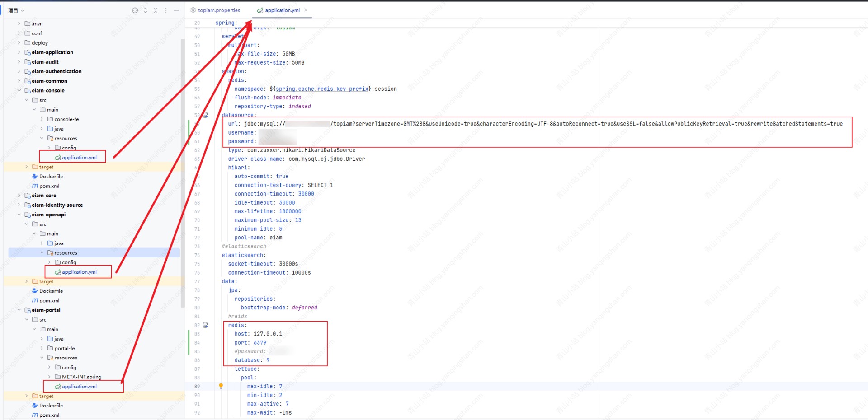Select eiam-audit in the project tree

tap(45, 62)
